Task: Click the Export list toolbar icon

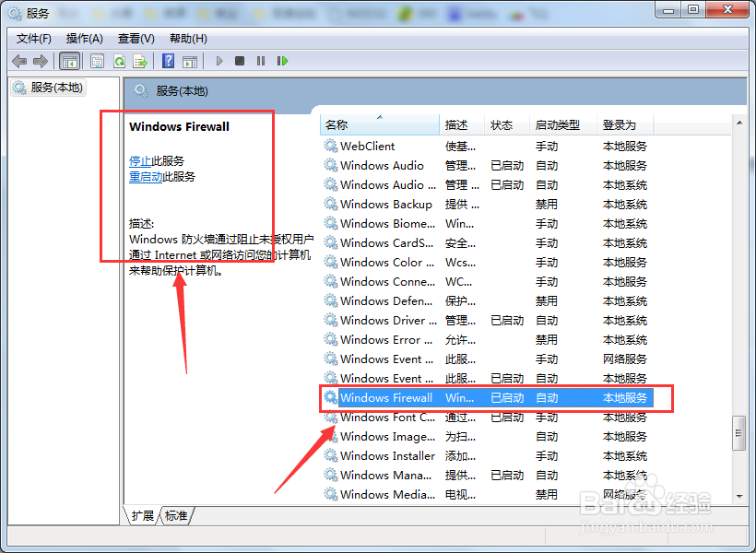Action: tap(140, 61)
